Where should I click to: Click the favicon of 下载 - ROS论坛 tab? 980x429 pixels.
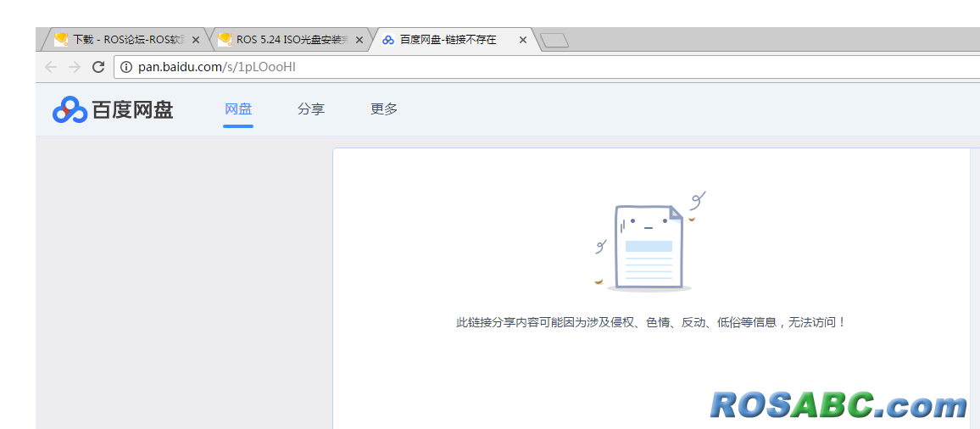61,39
